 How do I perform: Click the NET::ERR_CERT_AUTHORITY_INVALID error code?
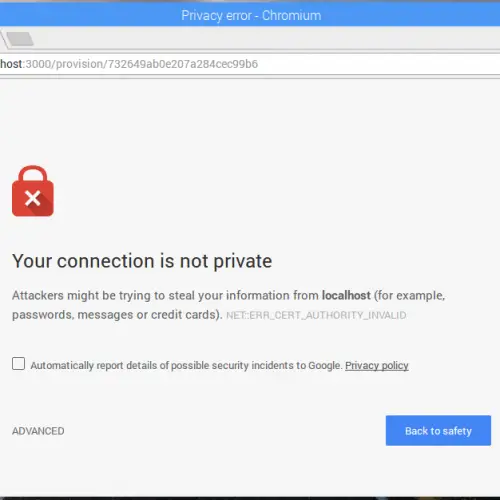[x=316, y=315]
